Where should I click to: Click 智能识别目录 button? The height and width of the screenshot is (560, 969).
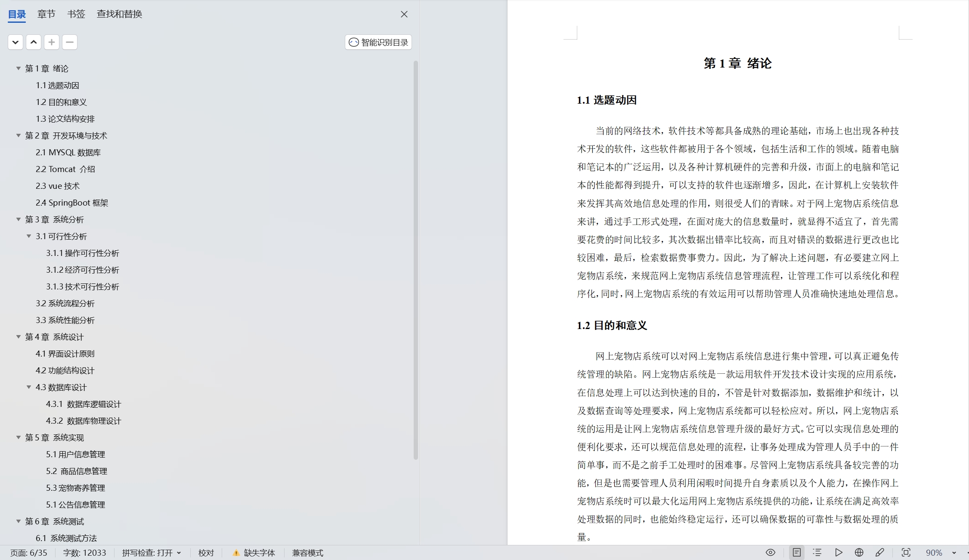pyautogui.click(x=378, y=42)
